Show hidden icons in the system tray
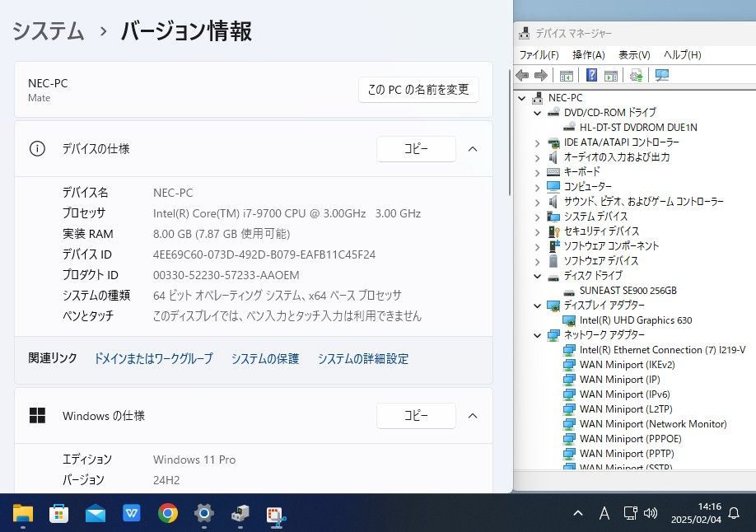 [578, 513]
